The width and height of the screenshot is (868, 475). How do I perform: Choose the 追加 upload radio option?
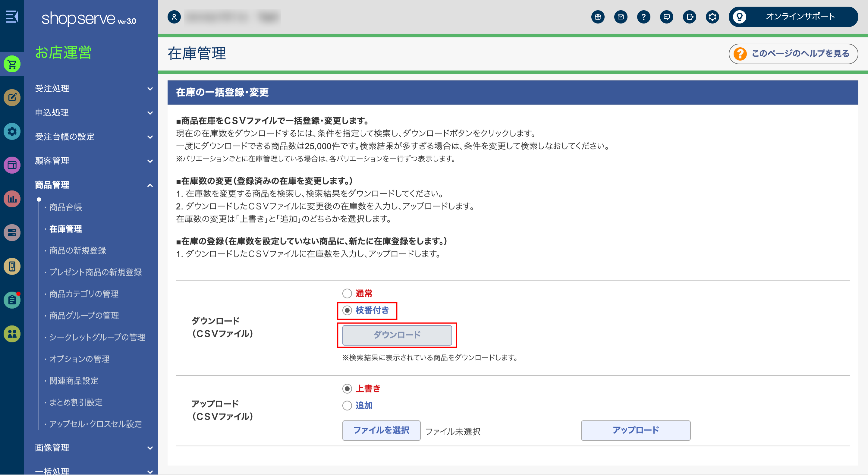coord(347,406)
